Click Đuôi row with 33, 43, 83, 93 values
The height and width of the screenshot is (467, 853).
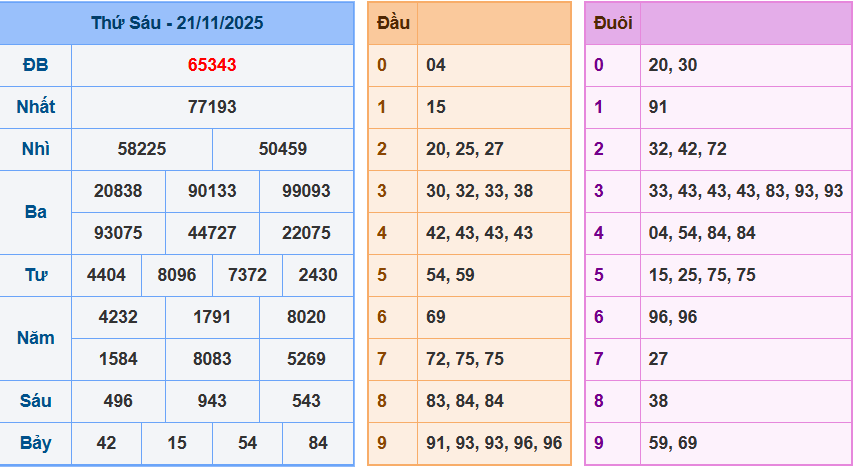(x=745, y=191)
